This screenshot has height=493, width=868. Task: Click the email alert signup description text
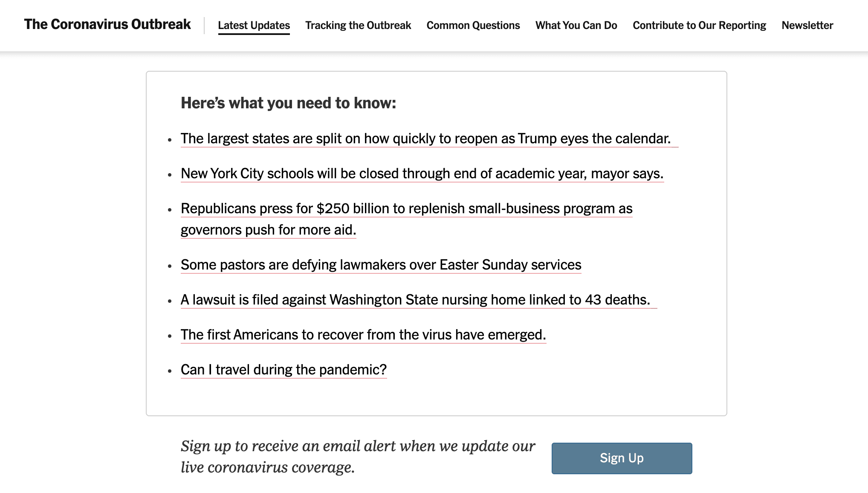[x=357, y=457]
